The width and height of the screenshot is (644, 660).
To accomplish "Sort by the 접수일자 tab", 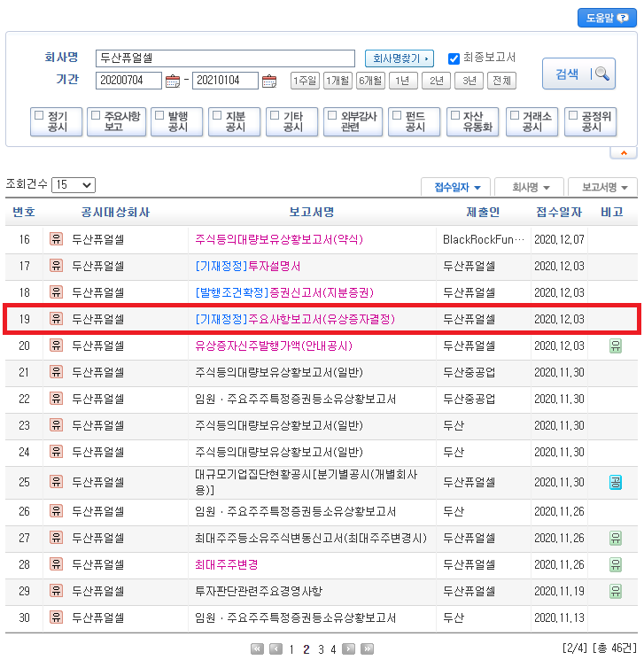I will click(456, 187).
